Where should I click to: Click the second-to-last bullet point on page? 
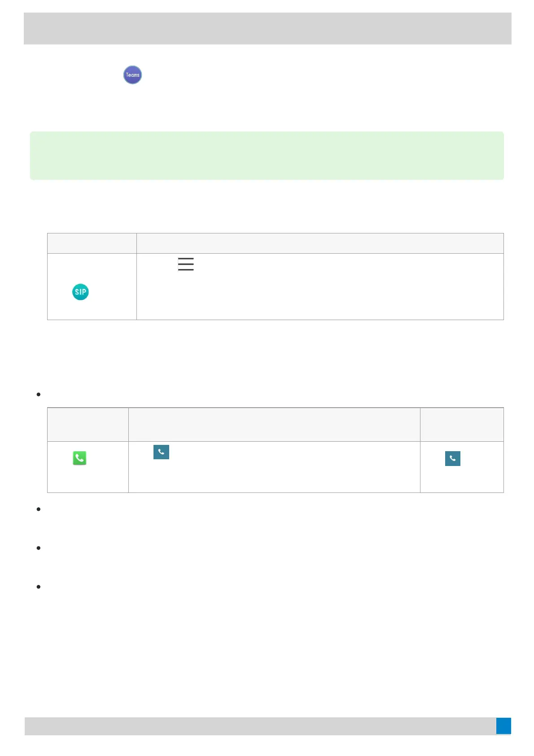click(39, 548)
